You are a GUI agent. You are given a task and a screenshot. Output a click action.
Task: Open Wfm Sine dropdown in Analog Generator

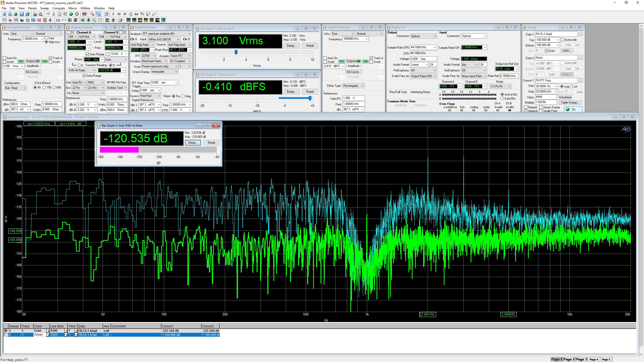click(x=22, y=34)
